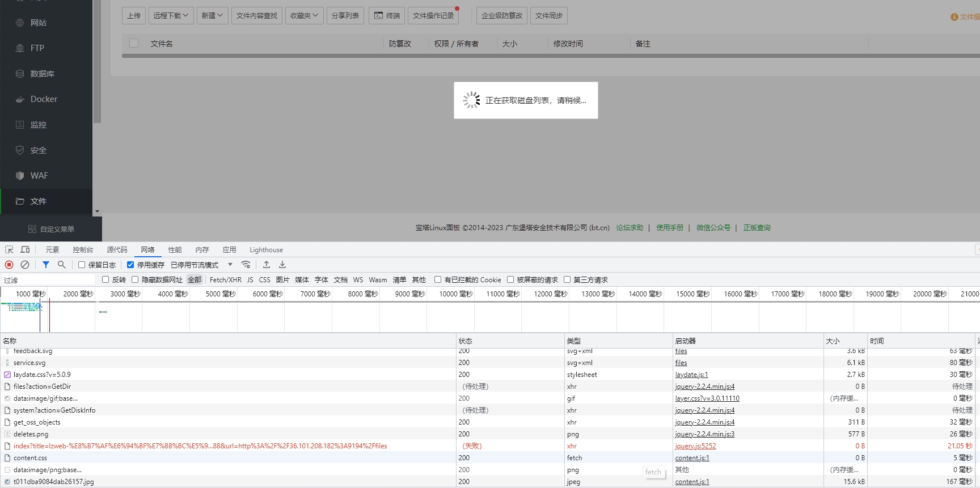Image resolution: width=980 pixels, height=488 pixels.
Task: Click the 终端 terminal button
Action: (387, 16)
